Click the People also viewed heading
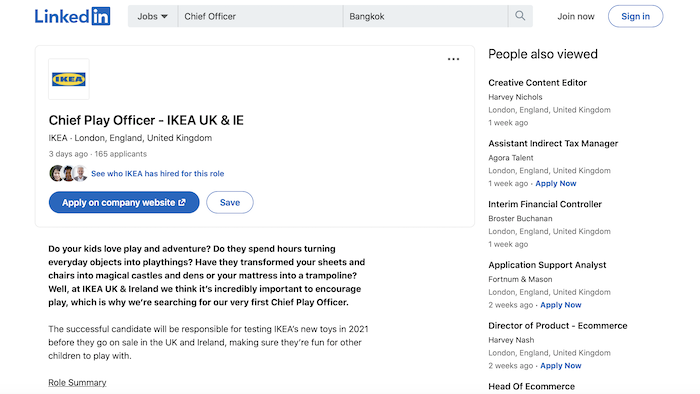 pyautogui.click(x=542, y=54)
